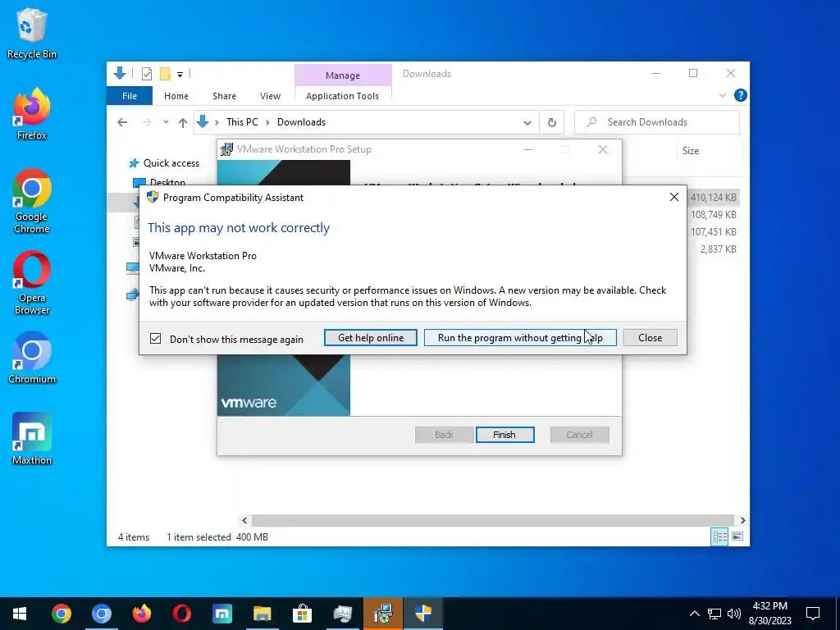Open the Recycle Bin desktop icon
This screenshot has width=840, height=630.
32,33
